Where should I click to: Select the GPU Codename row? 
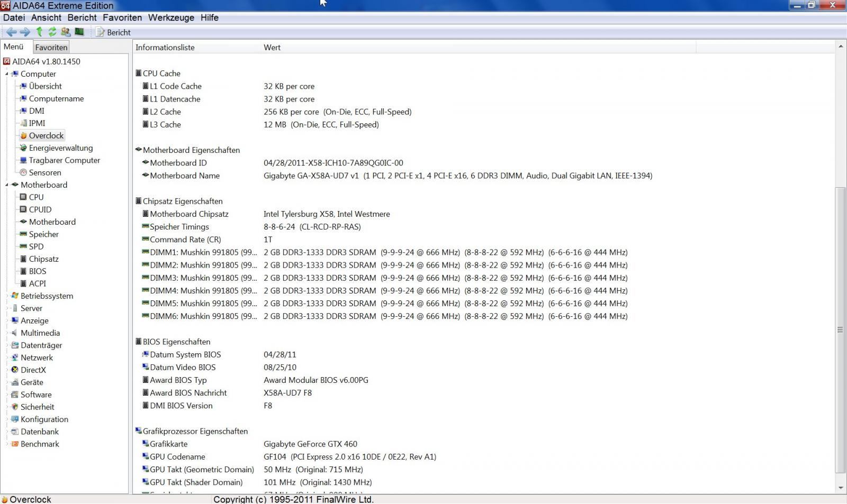pos(483,457)
